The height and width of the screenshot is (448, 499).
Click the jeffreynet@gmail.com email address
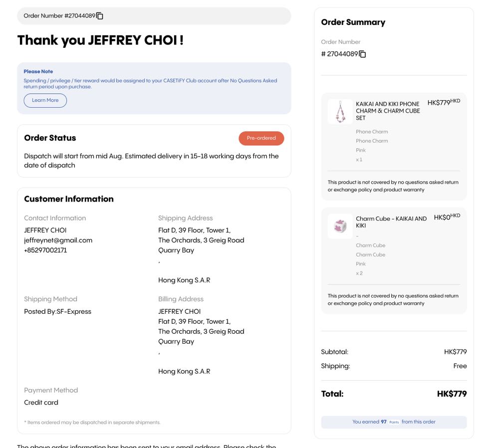58,240
